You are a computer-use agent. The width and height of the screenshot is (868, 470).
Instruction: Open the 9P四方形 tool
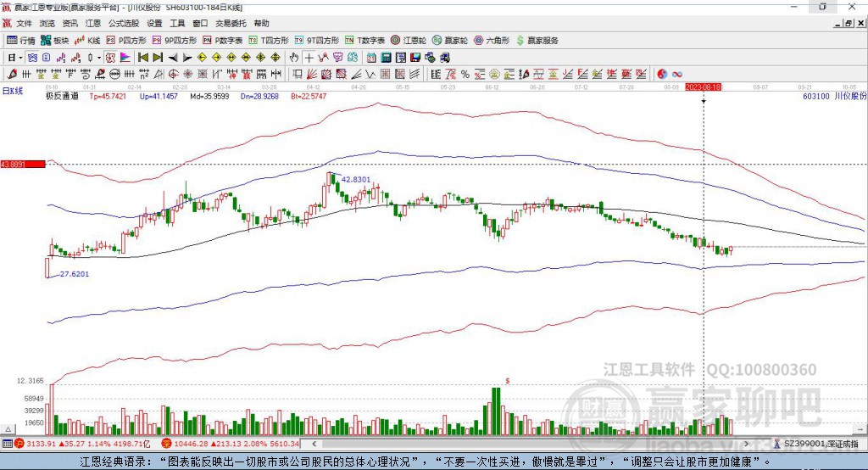[175, 41]
